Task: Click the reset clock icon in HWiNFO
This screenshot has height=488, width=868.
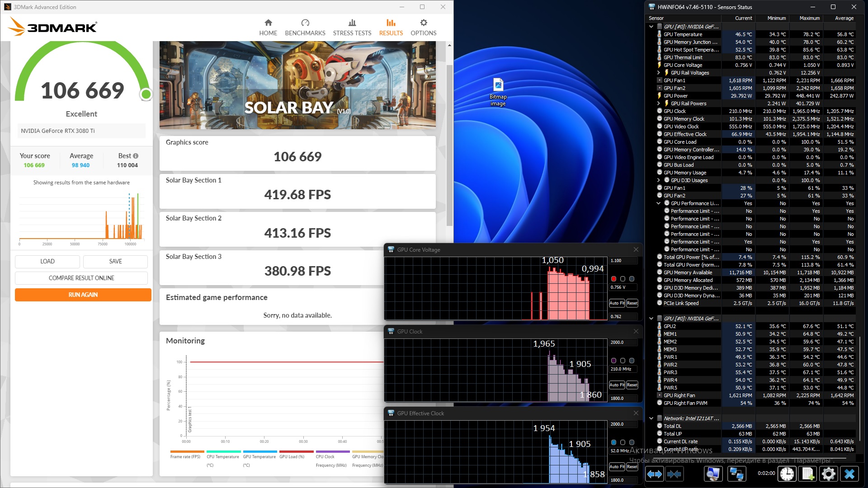Action: [787, 474]
